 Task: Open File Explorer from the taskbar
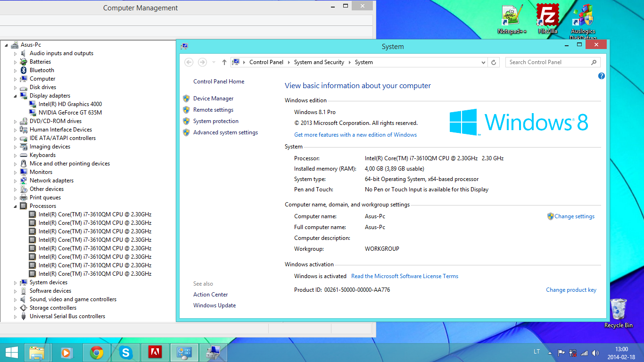coord(37,353)
